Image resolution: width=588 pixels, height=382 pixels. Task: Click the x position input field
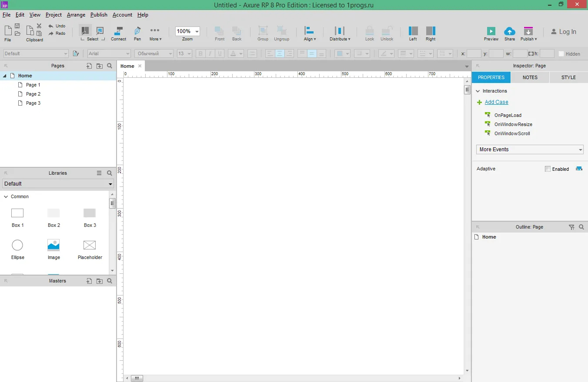point(474,54)
